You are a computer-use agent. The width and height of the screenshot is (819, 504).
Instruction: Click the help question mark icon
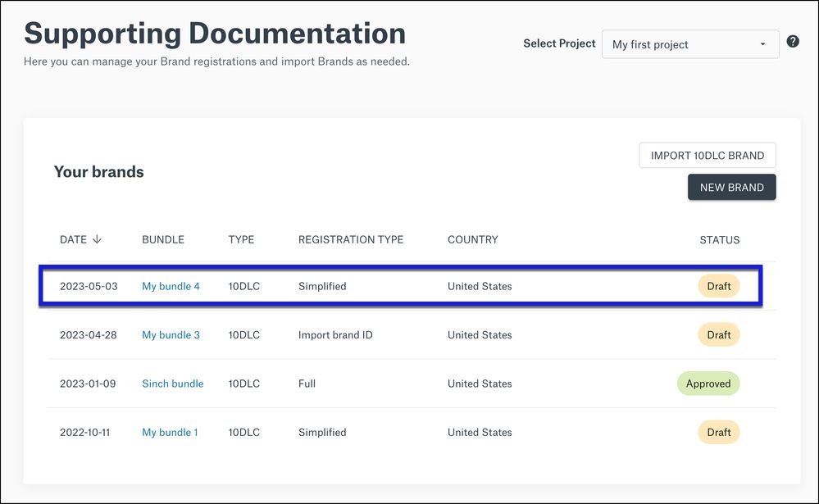(793, 42)
